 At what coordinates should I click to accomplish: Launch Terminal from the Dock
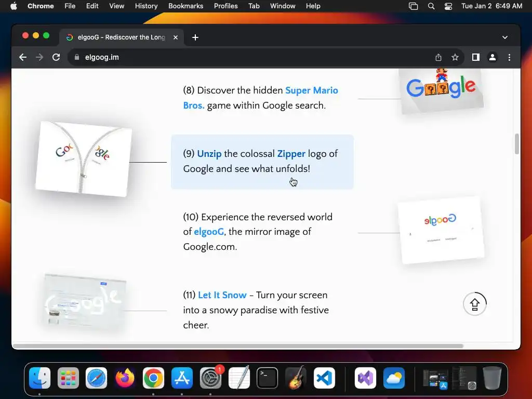pyautogui.click(x=268, y=378)
